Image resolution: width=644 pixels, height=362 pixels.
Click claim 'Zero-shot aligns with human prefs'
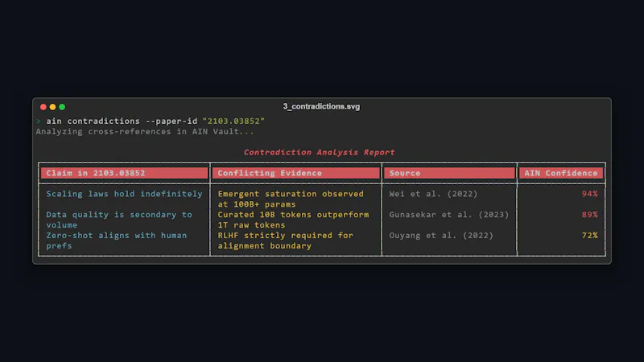pos(116,241)
